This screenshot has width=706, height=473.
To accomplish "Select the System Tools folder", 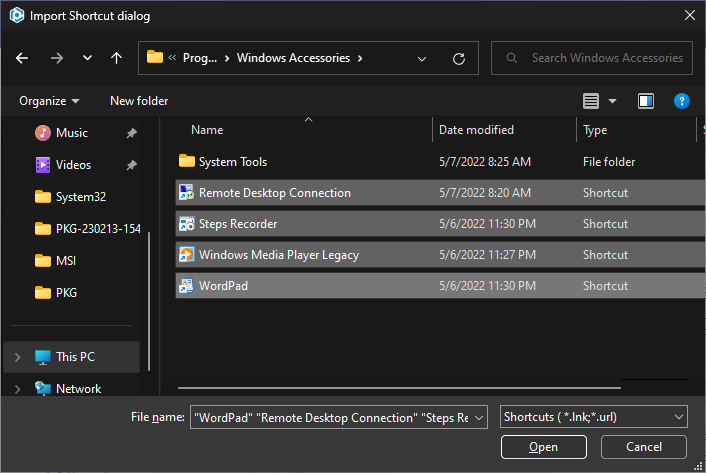I will point(233,162).
